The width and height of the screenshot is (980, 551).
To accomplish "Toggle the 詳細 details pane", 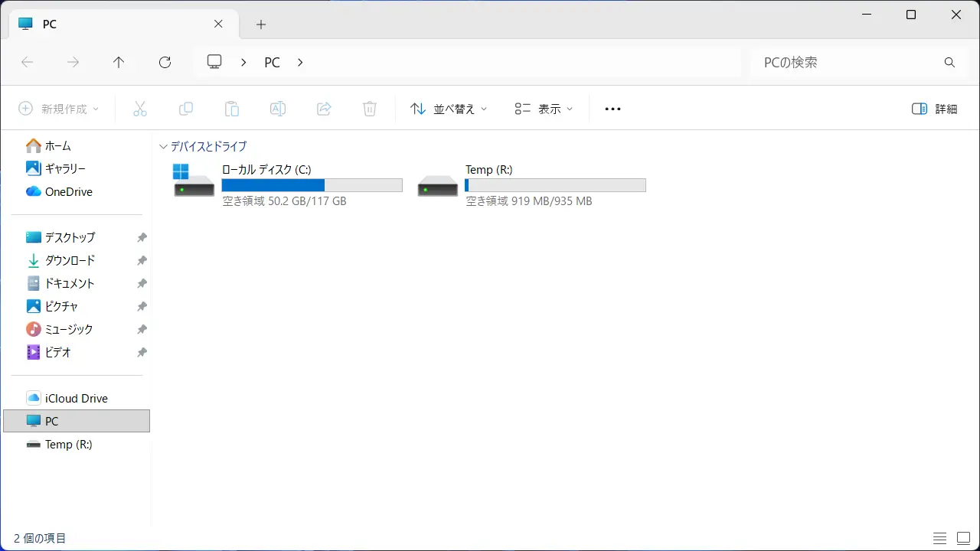I will click(x=935, y=109).
